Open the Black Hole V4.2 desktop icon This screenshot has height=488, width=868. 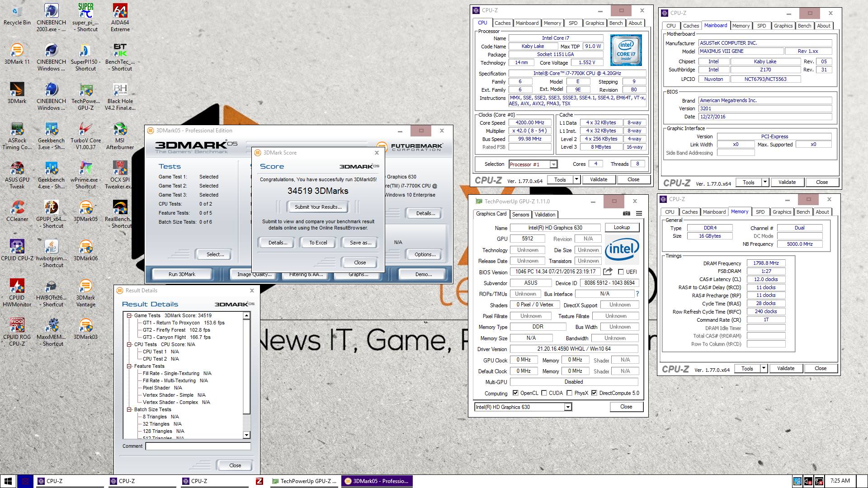(x=120, y=96)
